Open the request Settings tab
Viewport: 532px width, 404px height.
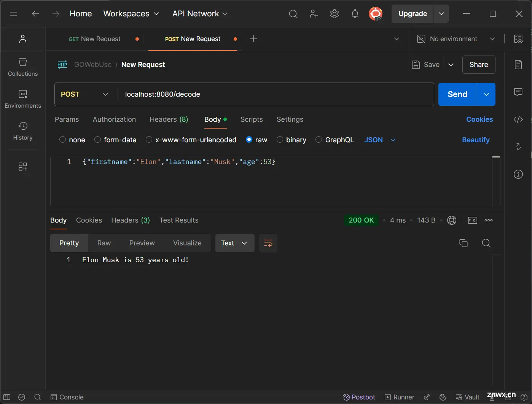coord(290,119)
